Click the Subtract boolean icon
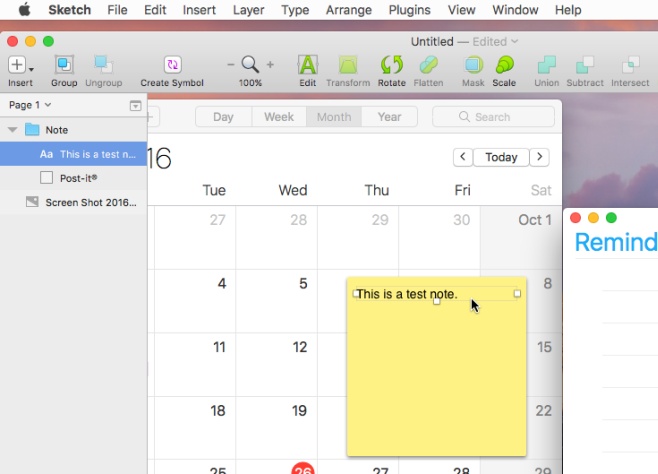Viewport: 658px width, 474px height. click(585, 65)
